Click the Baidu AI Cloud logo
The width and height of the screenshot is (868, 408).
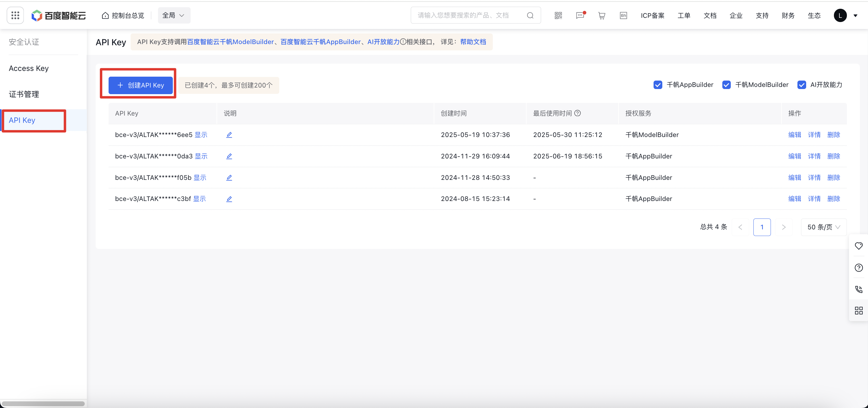tap(59, 15)
